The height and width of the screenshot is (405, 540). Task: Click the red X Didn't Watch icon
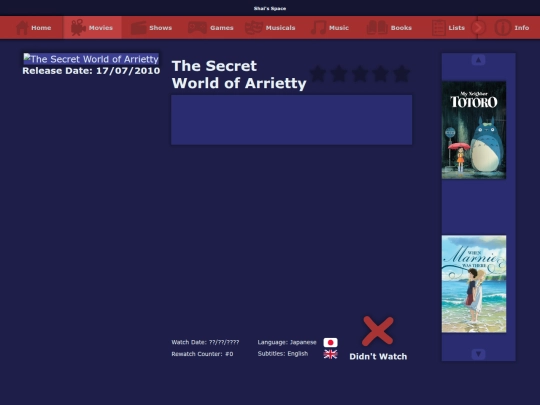tap(377, 331)
